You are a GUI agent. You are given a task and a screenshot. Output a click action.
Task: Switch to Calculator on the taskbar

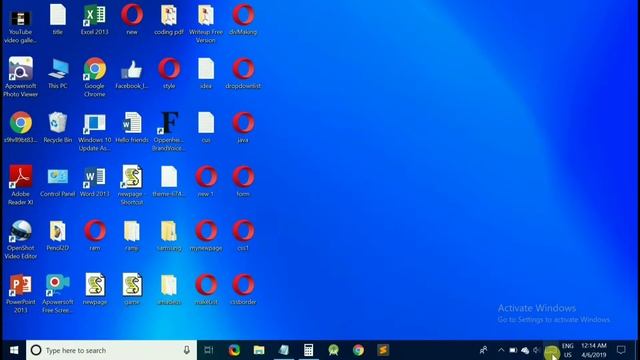click(x=309, y=350)
